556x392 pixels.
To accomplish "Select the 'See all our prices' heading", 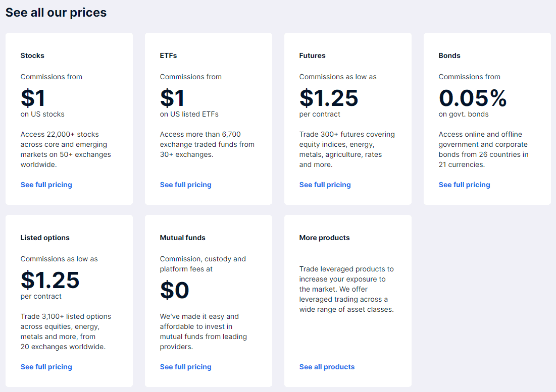I will [56, 13].
